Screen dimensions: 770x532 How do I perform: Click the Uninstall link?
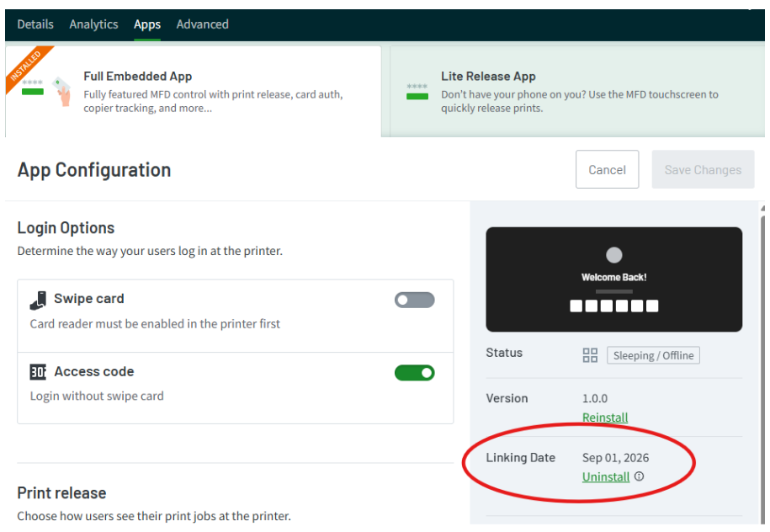point(606,477)
